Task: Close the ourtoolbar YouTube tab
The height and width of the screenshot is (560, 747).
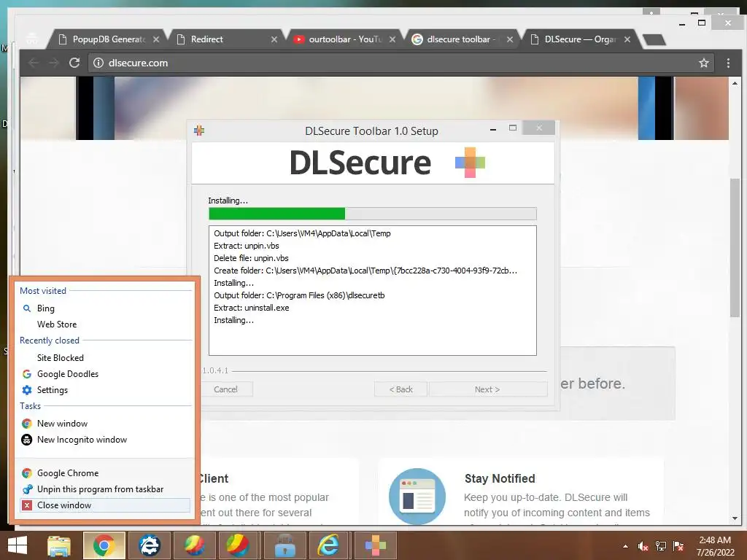Action: [x=392, y=39]
